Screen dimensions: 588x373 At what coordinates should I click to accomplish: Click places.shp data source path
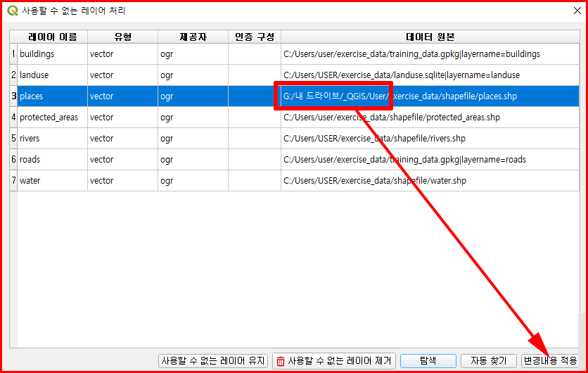(430, 96)
